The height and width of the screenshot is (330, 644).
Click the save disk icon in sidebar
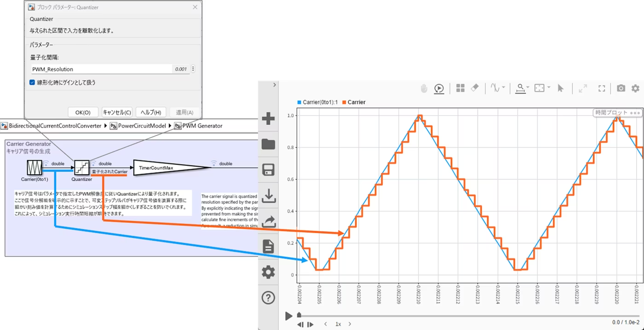point(268,170)
